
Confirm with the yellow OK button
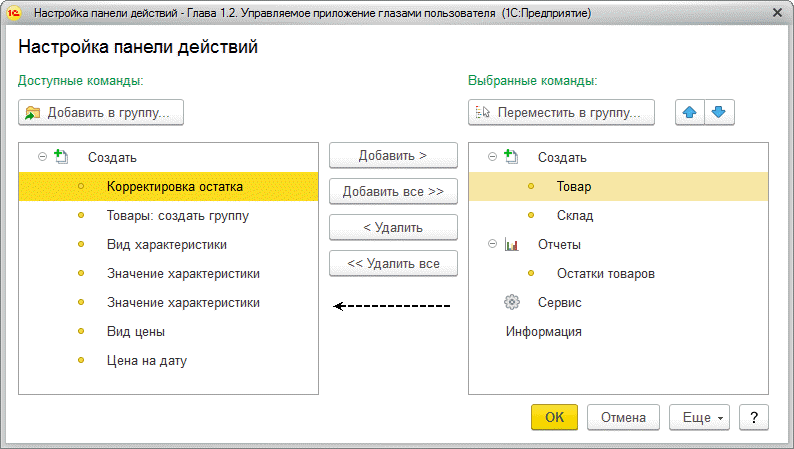[554, 417]
